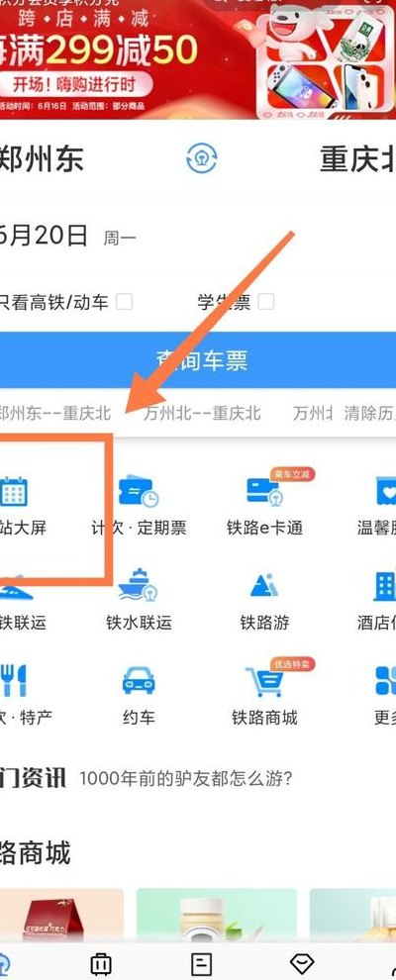396x980 pixels.
Task: Open 铁路e卡通 card icon
Action: [x=264, y=492]
